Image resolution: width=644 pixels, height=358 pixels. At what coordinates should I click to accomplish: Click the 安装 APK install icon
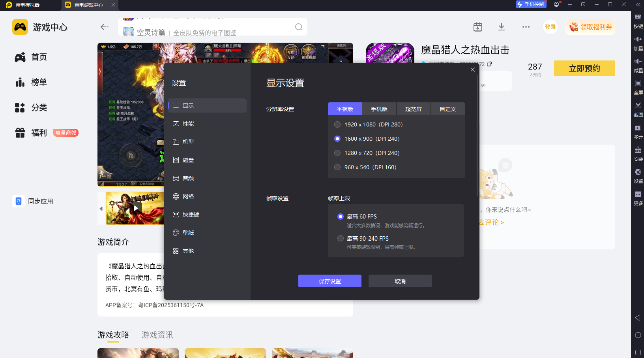638,150
